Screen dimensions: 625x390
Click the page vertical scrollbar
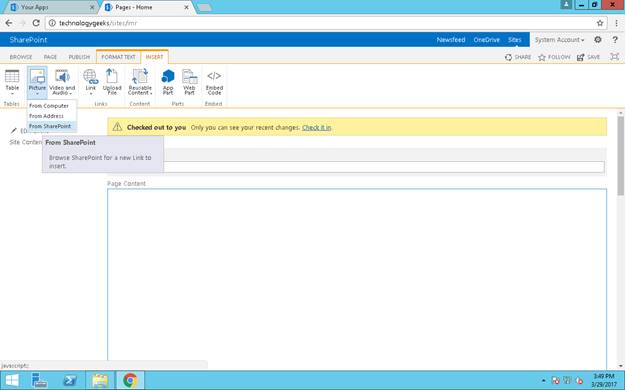[x=621, y=156]
